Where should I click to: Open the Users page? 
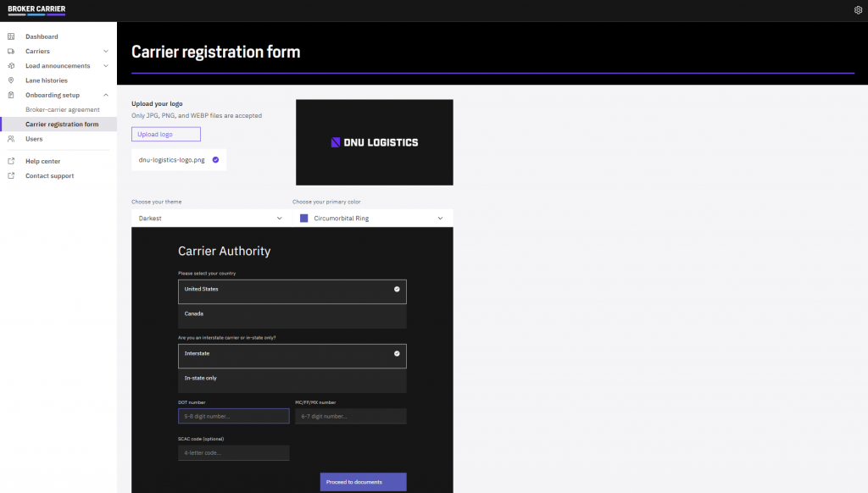[x=34, y=139]
